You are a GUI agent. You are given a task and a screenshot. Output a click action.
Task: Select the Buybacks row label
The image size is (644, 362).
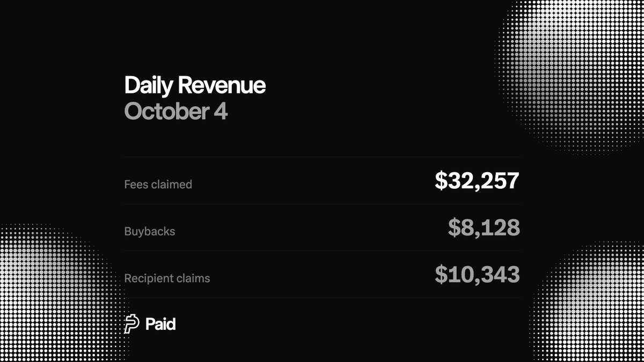click(150, 232)
